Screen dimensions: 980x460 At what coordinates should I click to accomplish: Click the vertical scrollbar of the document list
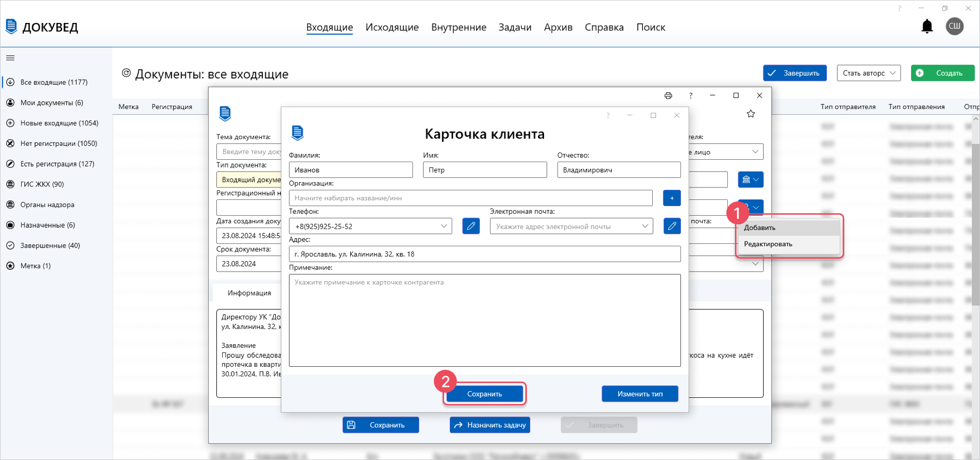click(976, 225)
